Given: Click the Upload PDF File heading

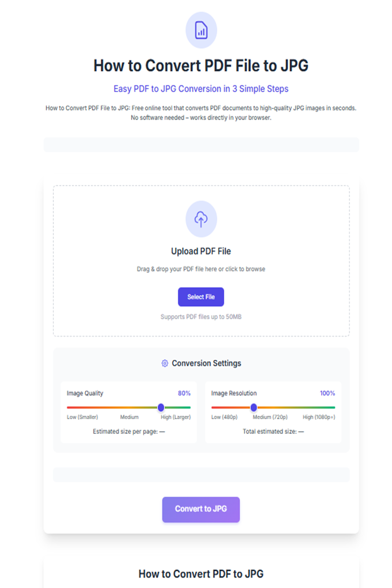Looking at the screenshot, I should point(201,251).
